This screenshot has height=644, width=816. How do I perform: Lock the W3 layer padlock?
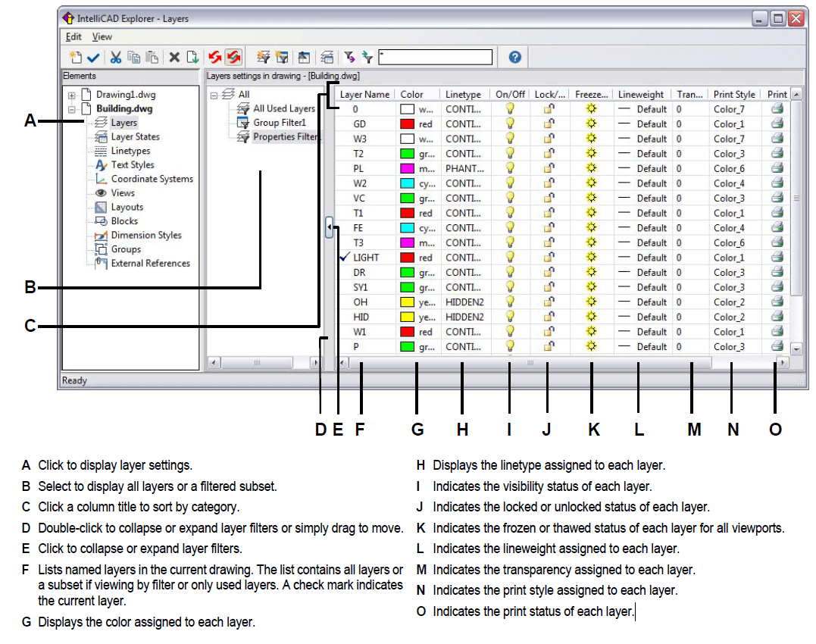click(549, 139)
